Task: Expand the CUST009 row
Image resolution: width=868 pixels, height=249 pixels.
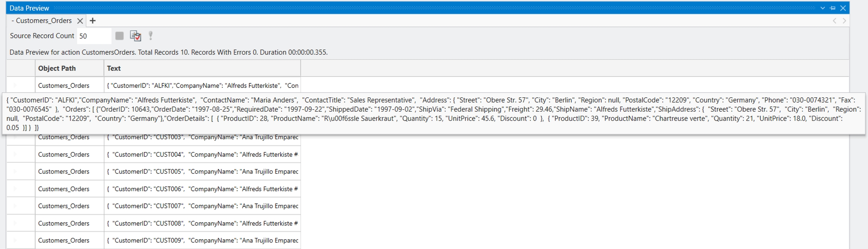Action: [15, 240]
